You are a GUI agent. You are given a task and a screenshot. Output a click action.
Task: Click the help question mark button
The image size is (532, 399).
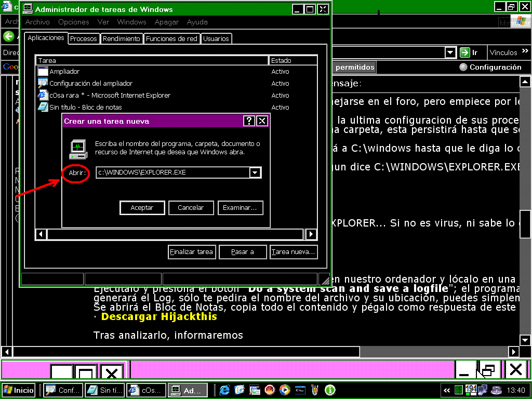[x=249, y=121]
